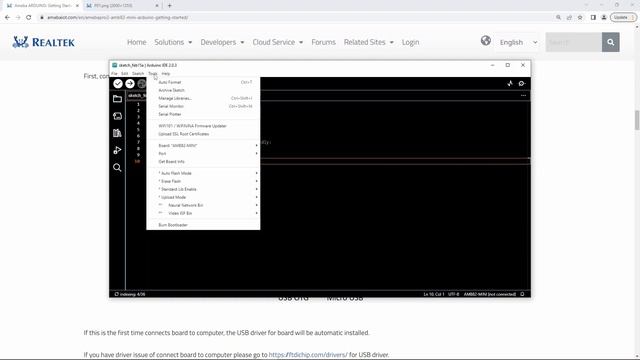Click the Forums link in website nav
Image resolution: width=640 pixels, height=360 pixels.
(x=323, y=42)
